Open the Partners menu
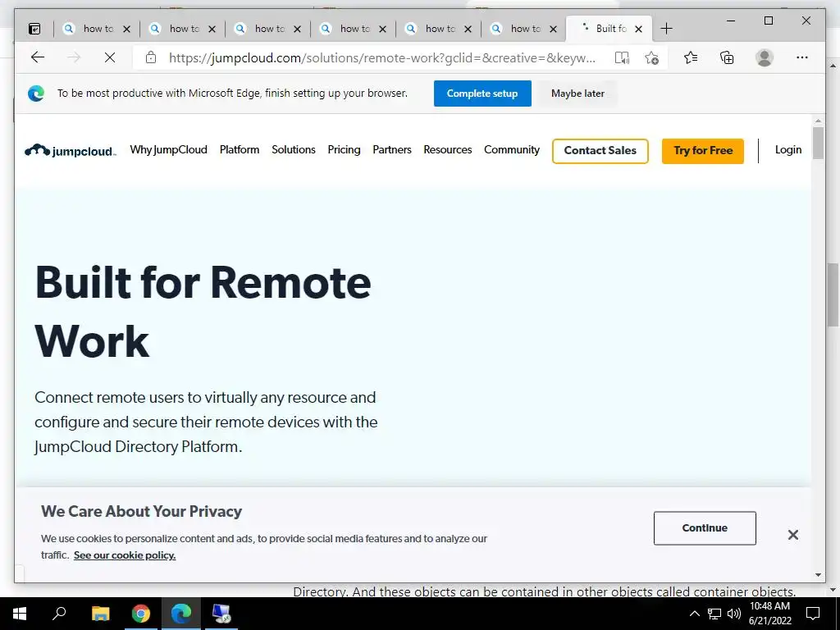Viewport: 840px width, 630px height. pos(392,150)
